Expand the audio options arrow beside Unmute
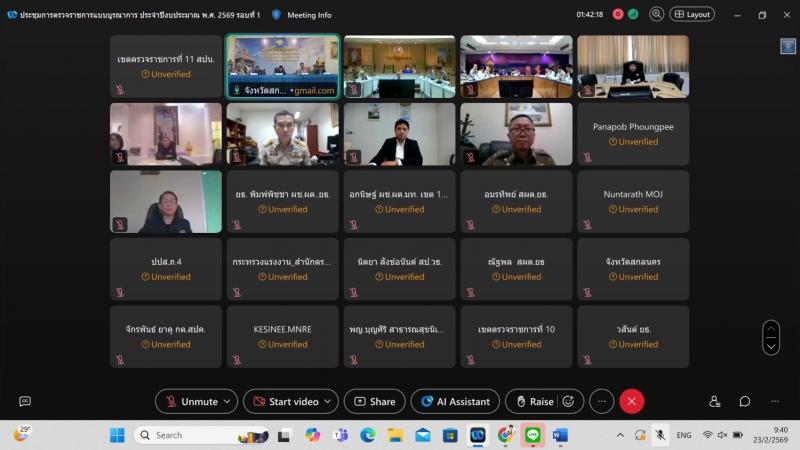 point(228,402)
